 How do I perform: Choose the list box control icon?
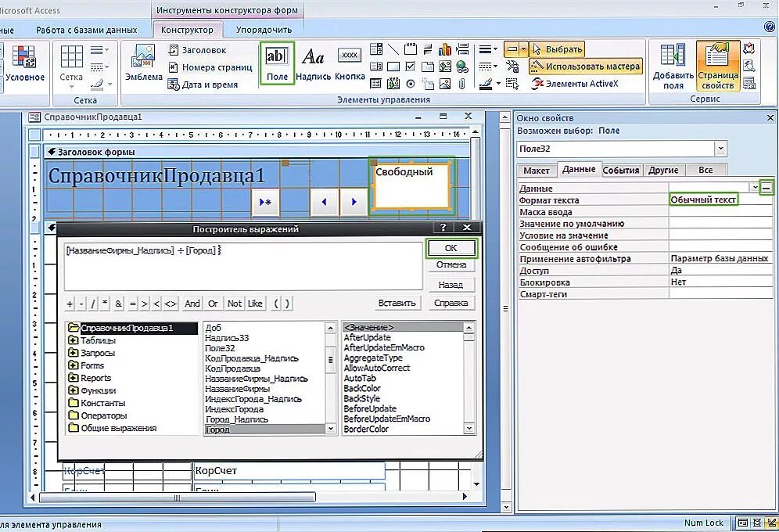pos(376,66)
